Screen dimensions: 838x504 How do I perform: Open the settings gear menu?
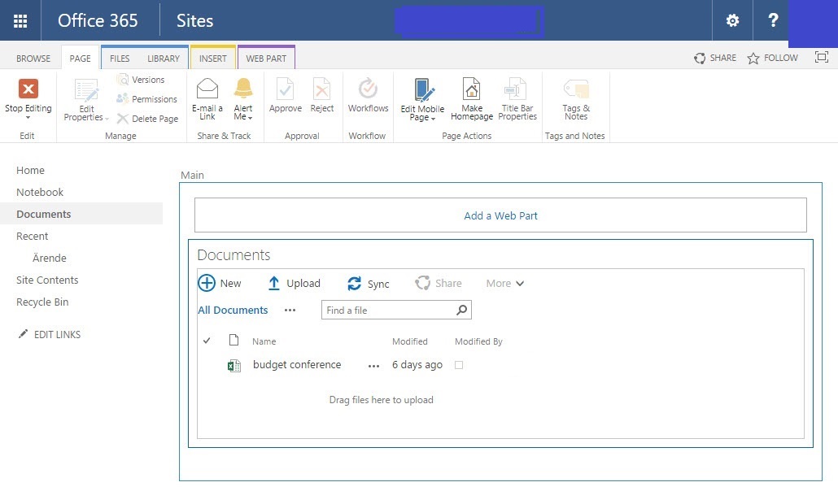tap(732, 20)
